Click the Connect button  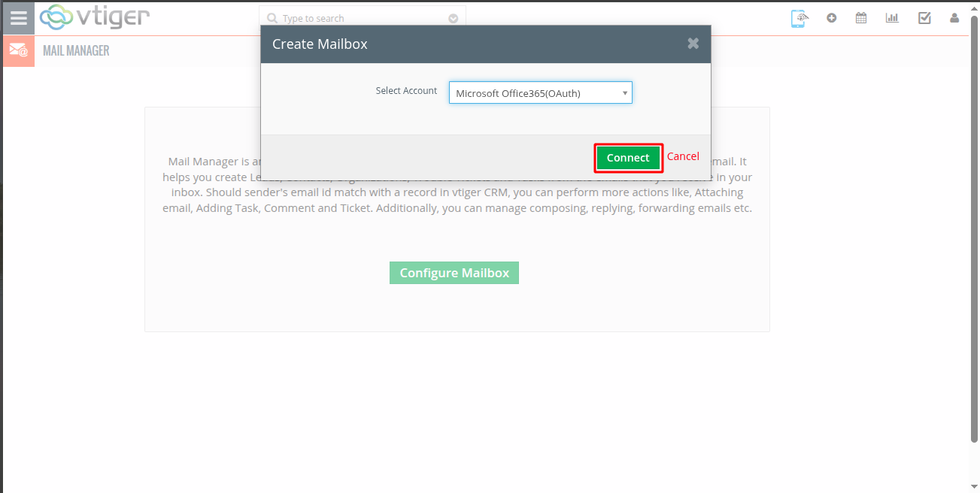coord(628,158)
